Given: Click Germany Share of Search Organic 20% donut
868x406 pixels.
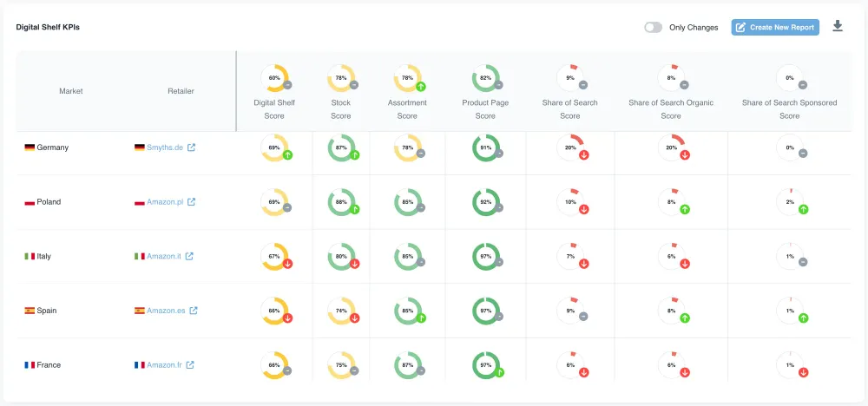Looking at the screenshot, I should click(x=672, y=147).
